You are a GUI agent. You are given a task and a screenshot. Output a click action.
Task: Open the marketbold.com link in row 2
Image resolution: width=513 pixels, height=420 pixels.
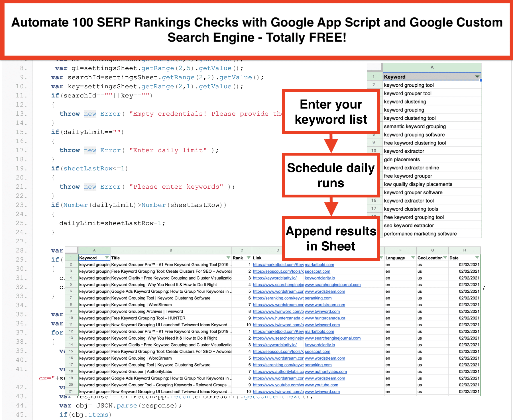[x=319, y=265]
